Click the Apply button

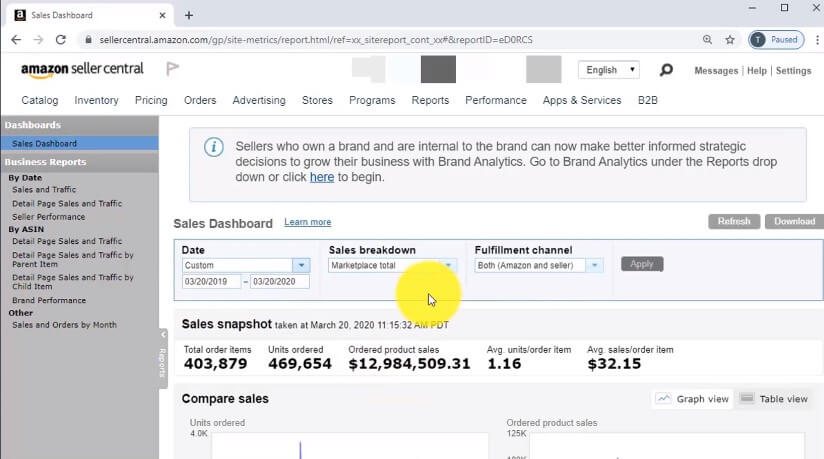(642, 264)
